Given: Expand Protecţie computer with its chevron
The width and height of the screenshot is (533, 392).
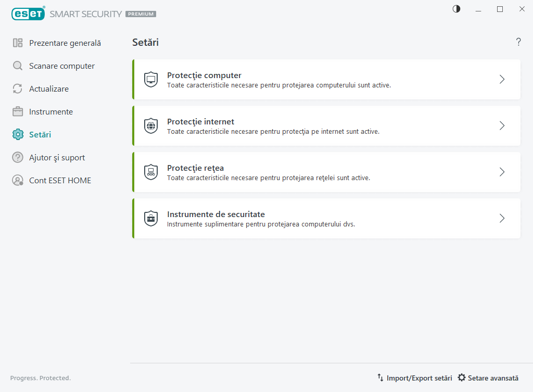Looking at the screenshot, I should pos(502,80).
